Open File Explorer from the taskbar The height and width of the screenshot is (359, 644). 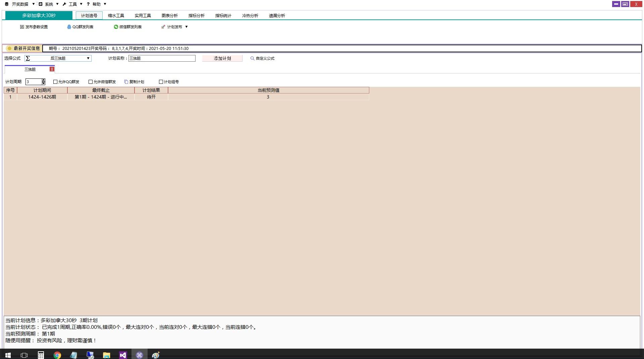[x=106, y=355]
